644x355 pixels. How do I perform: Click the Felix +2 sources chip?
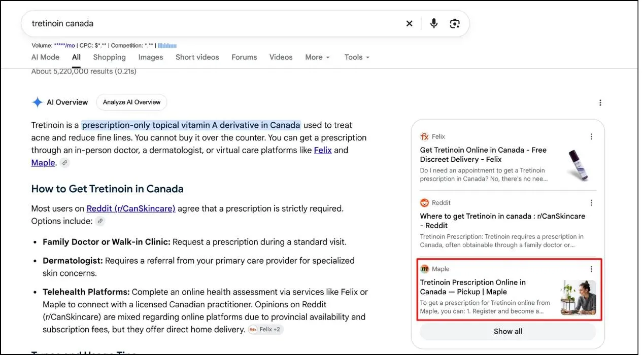265,330
